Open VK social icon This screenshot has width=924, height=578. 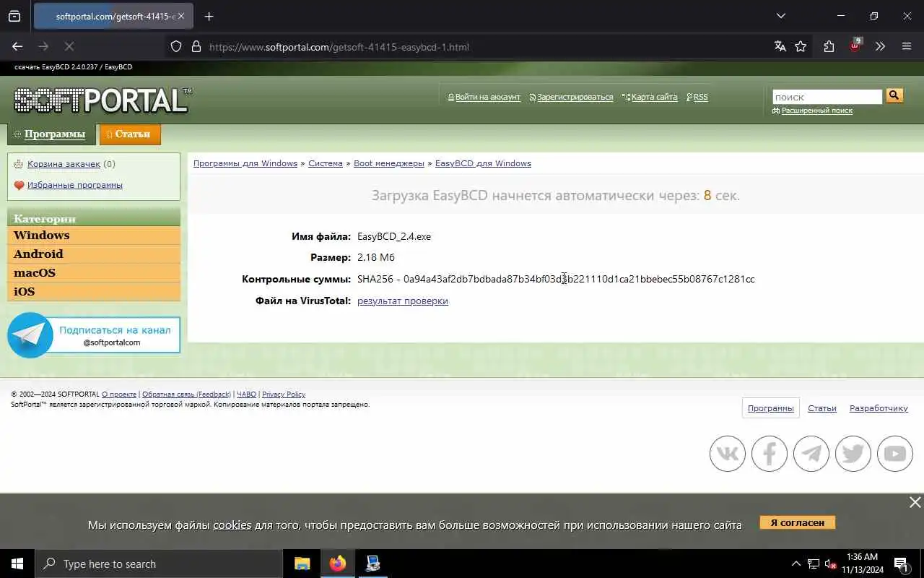[728, 454]
